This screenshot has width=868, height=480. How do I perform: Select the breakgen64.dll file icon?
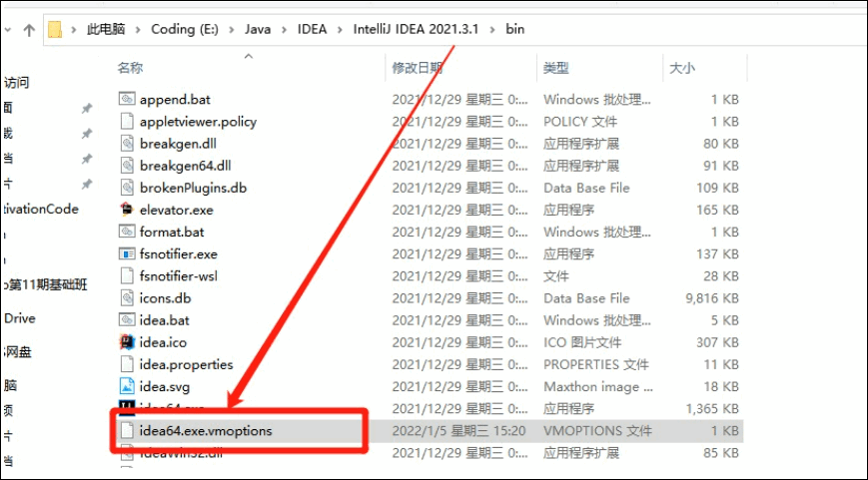point(127,166)
